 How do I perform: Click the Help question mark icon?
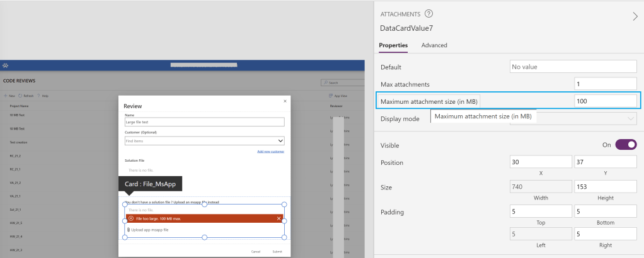pos(39,96)
